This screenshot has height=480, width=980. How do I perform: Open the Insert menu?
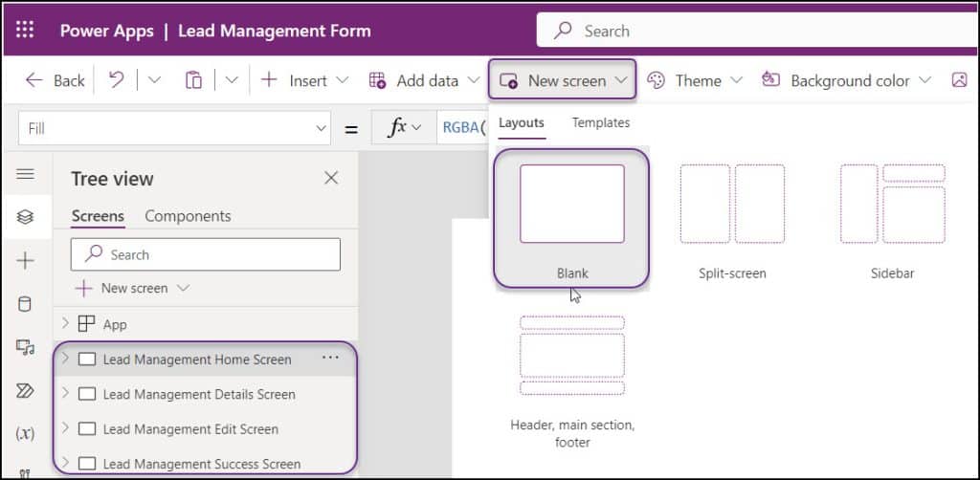point(303,80)
